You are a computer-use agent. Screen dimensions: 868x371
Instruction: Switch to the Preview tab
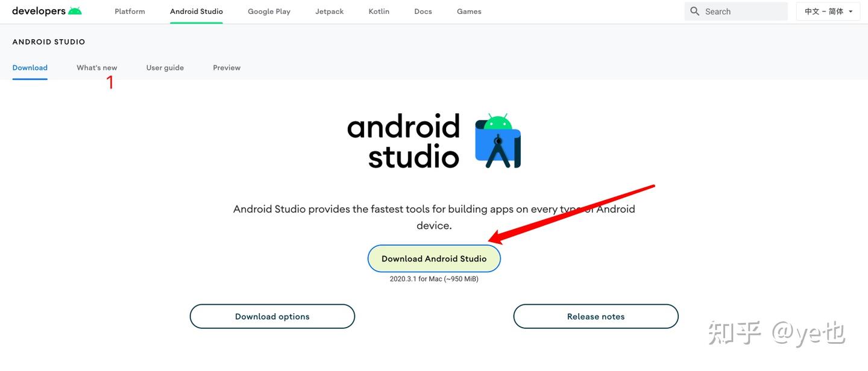pos(227,67)
